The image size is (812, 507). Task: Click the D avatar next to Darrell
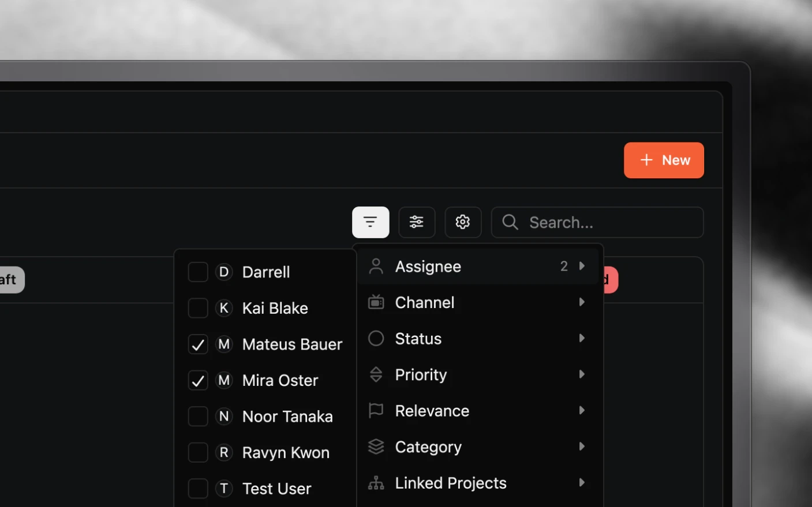tap(224, 272)
